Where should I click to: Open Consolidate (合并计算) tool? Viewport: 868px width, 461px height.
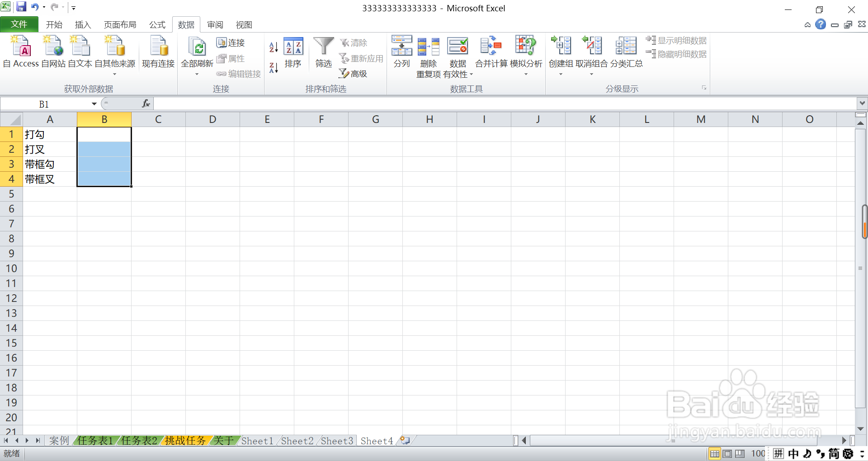tap(491, 52)
